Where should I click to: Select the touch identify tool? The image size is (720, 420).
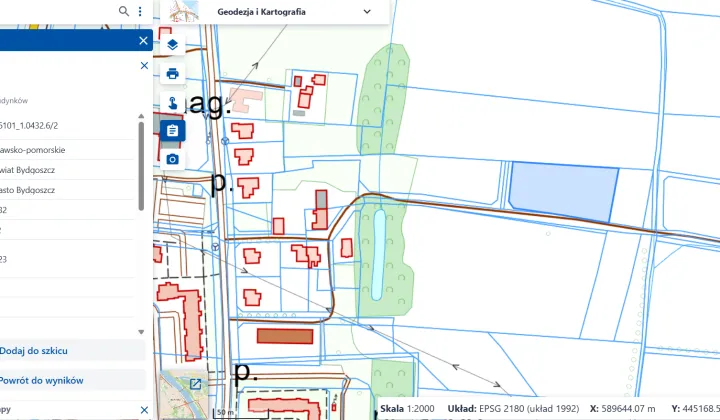pos(173,102)
